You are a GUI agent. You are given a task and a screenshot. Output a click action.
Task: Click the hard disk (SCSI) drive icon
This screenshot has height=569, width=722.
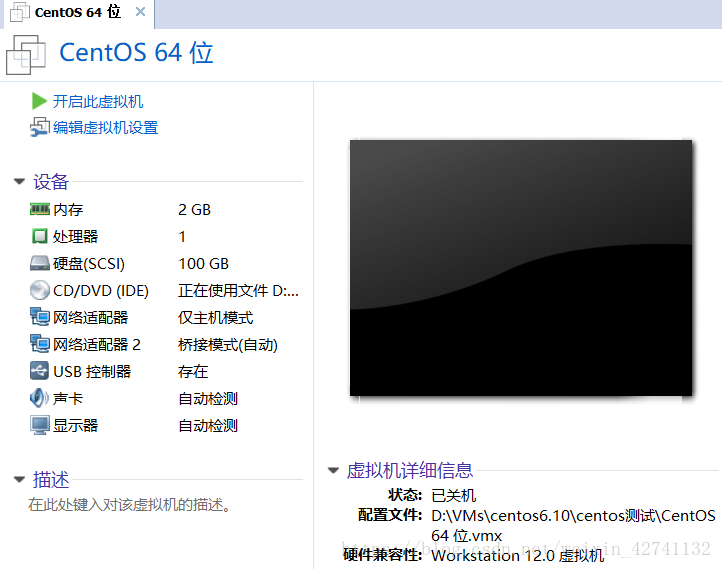(40, 263)
